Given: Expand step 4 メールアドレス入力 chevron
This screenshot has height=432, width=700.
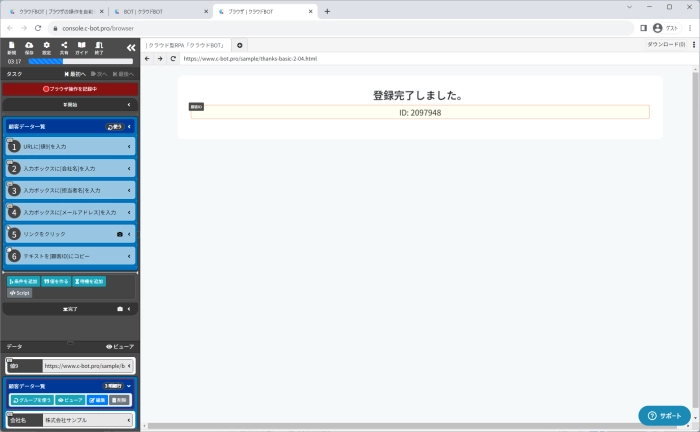Looking at the screenshot, I should point(129,212).
